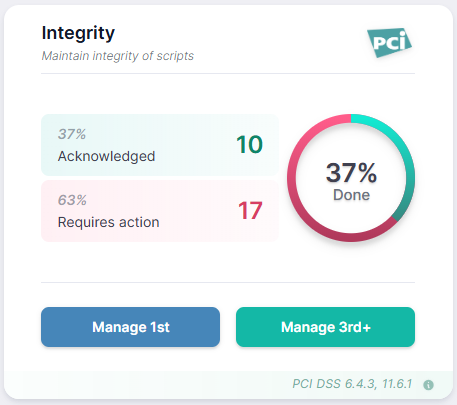Open the info icon beside PCI DSS

pos(428,385)
